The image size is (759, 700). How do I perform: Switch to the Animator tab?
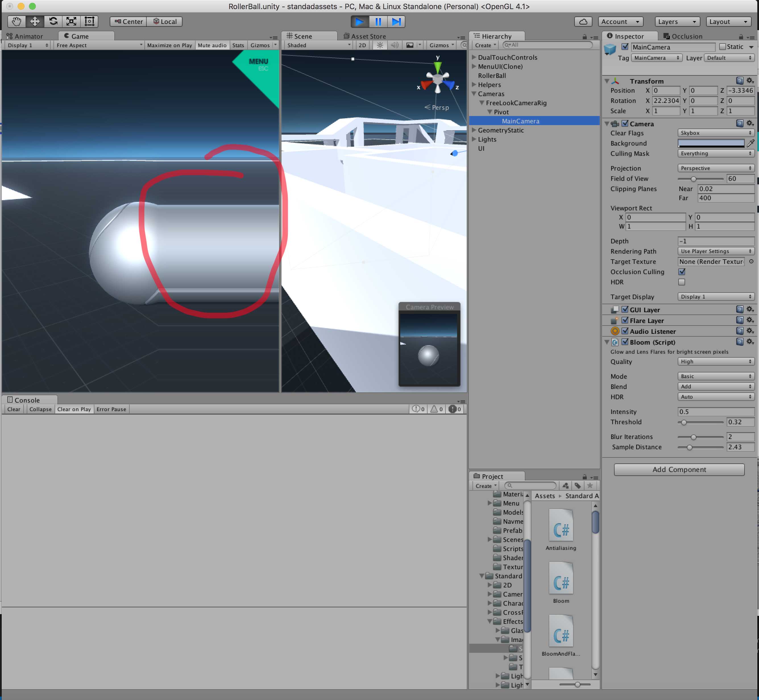[x=25, y=36]
